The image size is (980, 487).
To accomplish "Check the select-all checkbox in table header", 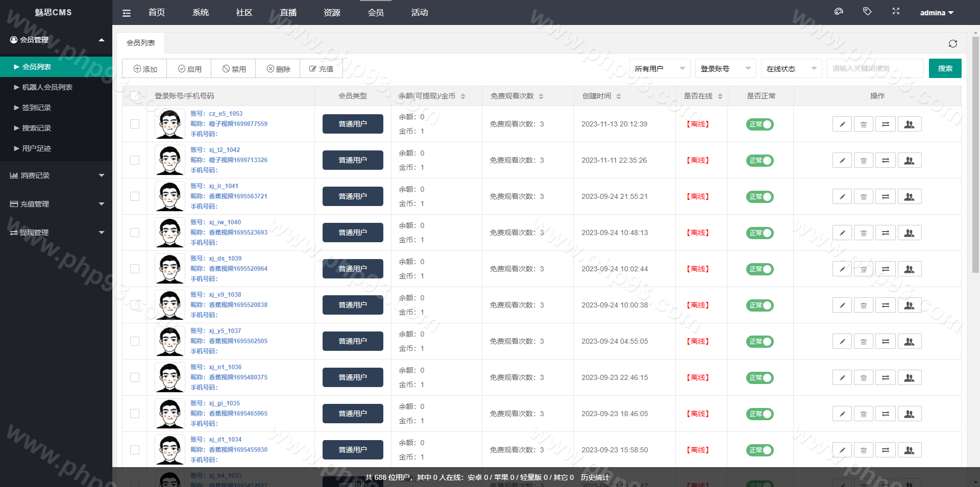I will 135,96.
